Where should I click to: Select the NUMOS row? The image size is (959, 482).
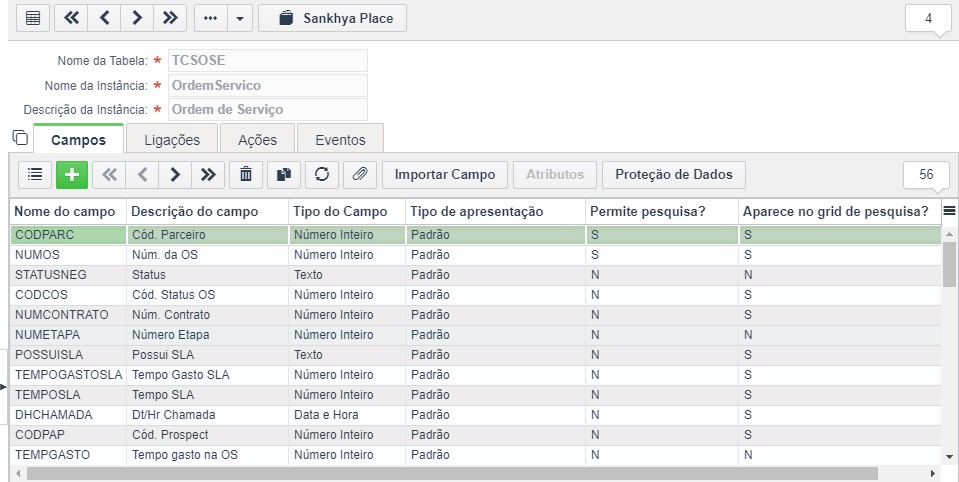click(476, 255)
